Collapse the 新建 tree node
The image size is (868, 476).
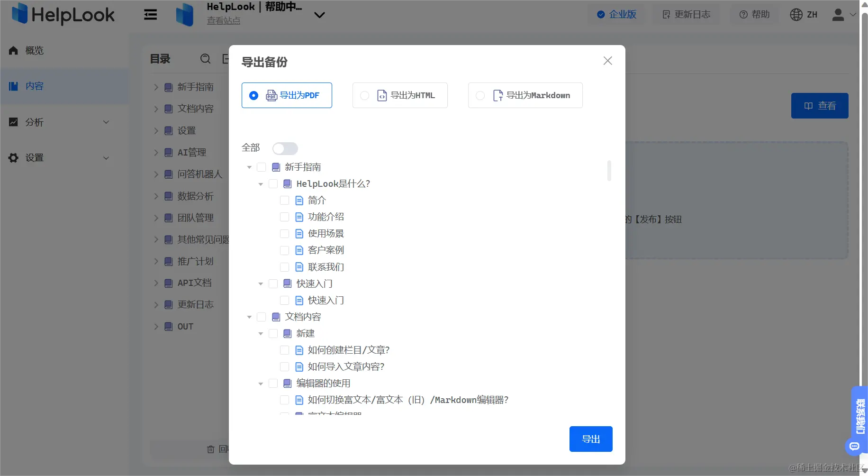(261, 334)
